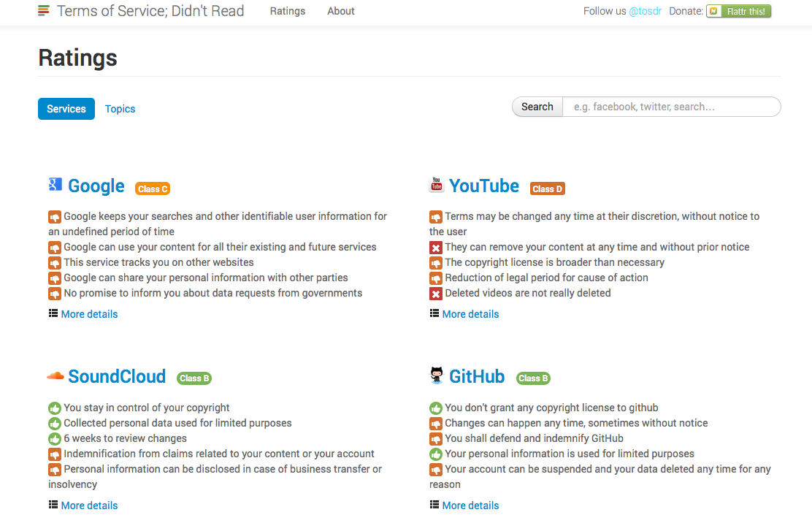This screenshot has width=812, height=523.
Task: Click text 'This service tracks you on other websites'
Action: click(x=158, y=262)
